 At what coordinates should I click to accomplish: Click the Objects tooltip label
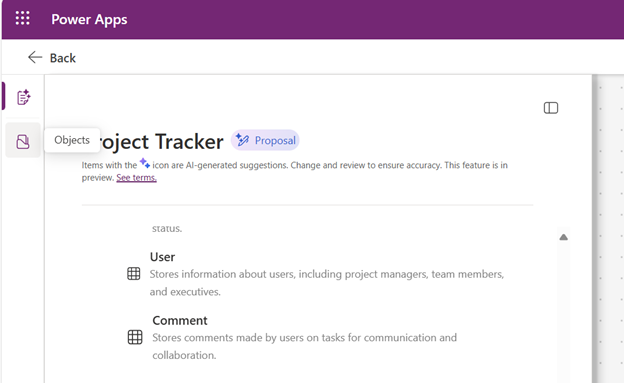[72, 140]
